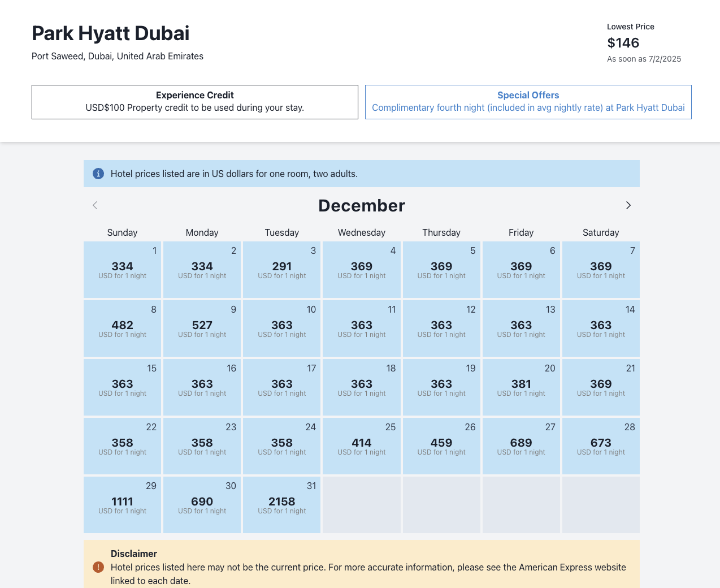Click the info icon on the price notice banner
This screenshot has height=588, width=720.
point(98,174)
